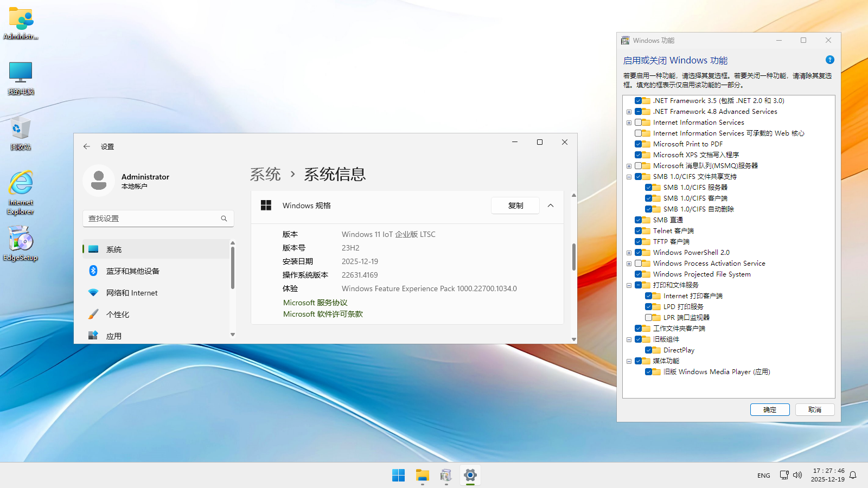Click the search magnifier icon in Settings

pos(224,219)
